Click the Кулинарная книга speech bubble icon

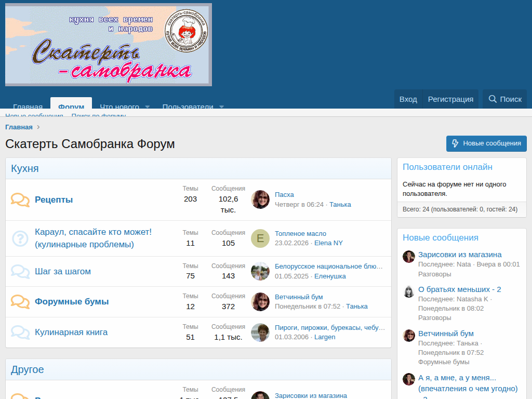pyautogui.click(x=20, y=332)
